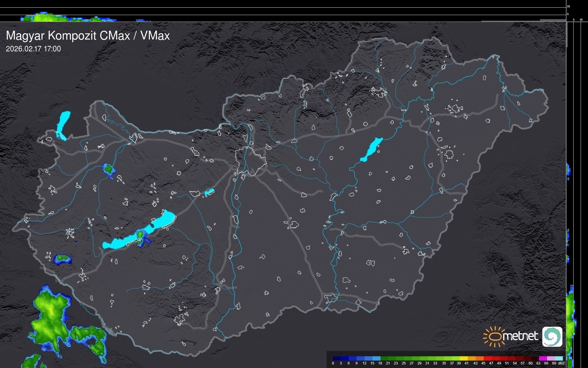588x368 pixels.
Task: Click the dark blue 0 dBZ swatch
Action: (x=337, y=358)
